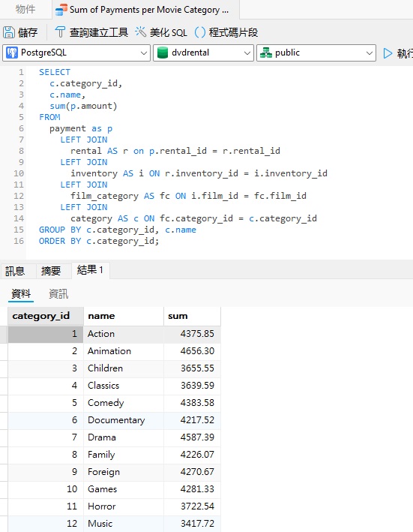413x532 pixels.
Task: Click the sum value 4217.52
Action: (192, 420)
